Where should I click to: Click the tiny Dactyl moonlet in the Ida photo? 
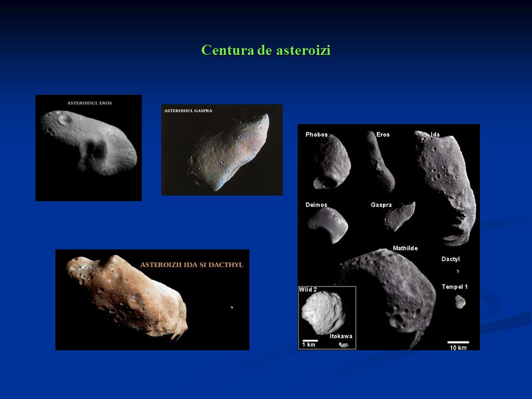[232, 308]
